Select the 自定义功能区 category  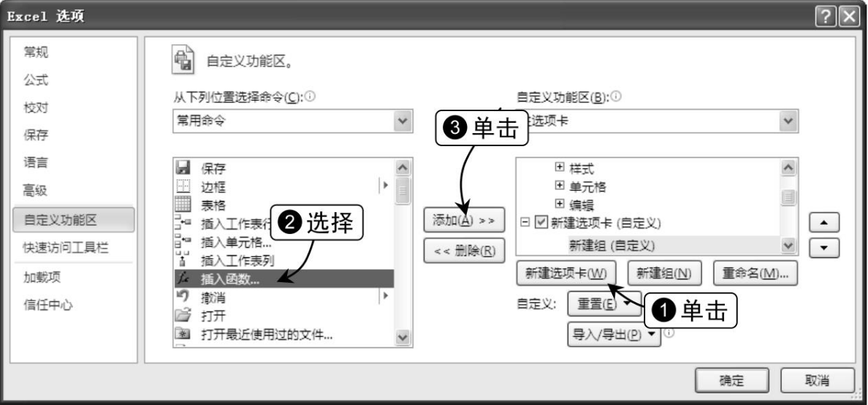tap(73, 220)
